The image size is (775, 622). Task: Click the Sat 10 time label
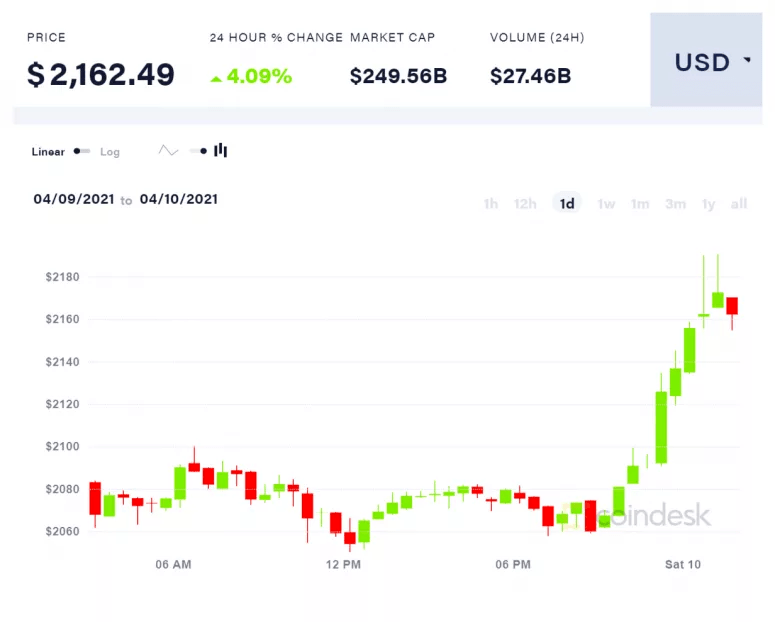pos(683,564)
